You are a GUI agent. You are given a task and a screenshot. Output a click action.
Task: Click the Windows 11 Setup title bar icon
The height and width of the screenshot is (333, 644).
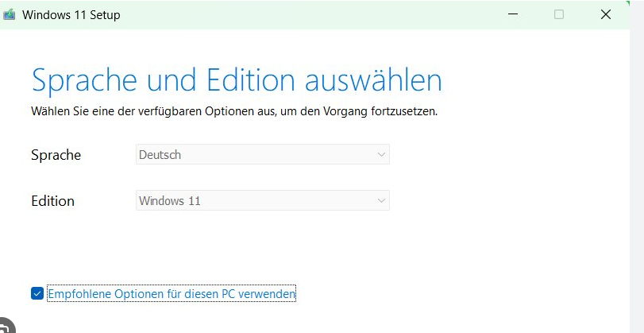pyautogui.click(x=9, y=14)
